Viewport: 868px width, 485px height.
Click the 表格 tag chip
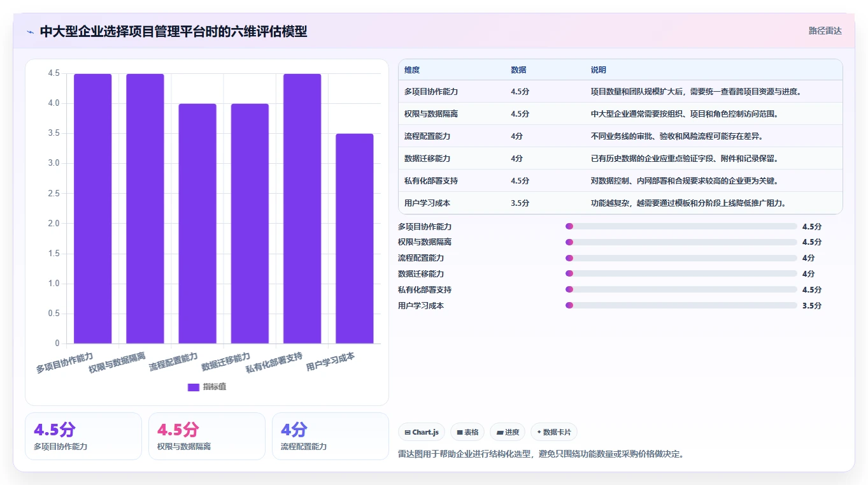(x=467, y=432)
